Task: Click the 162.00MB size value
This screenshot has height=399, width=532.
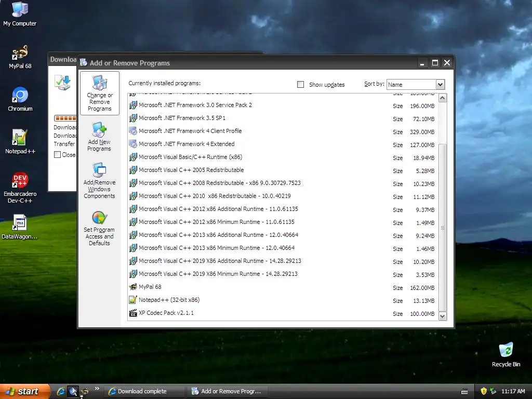Action: click(422, 288)
